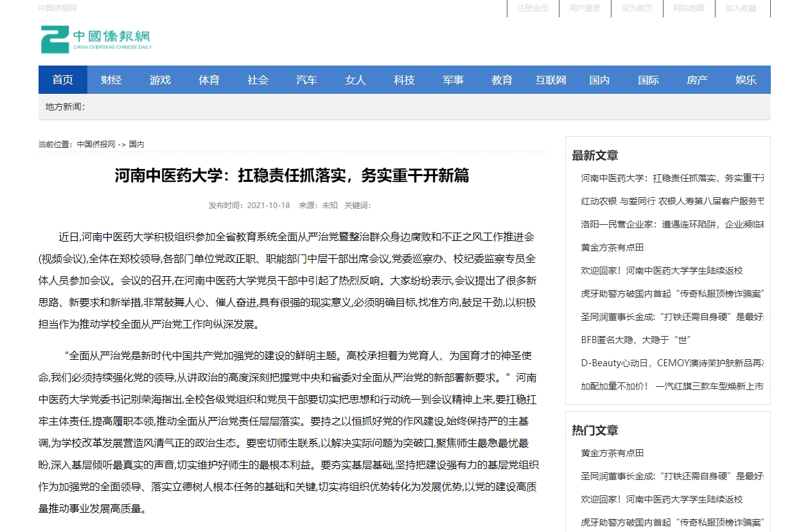Open latest article 黄金方茶有点田

pyautogui.click(x=612, y=247)
